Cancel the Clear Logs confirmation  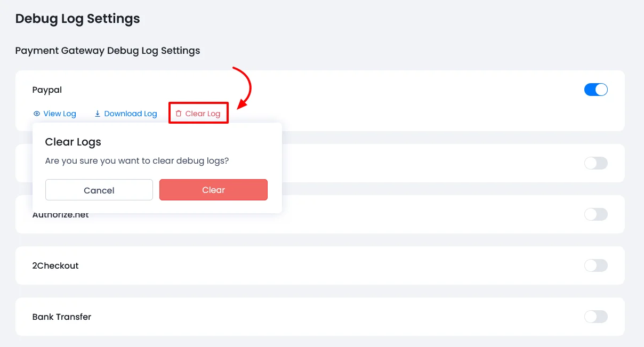(x=99, y=190)
